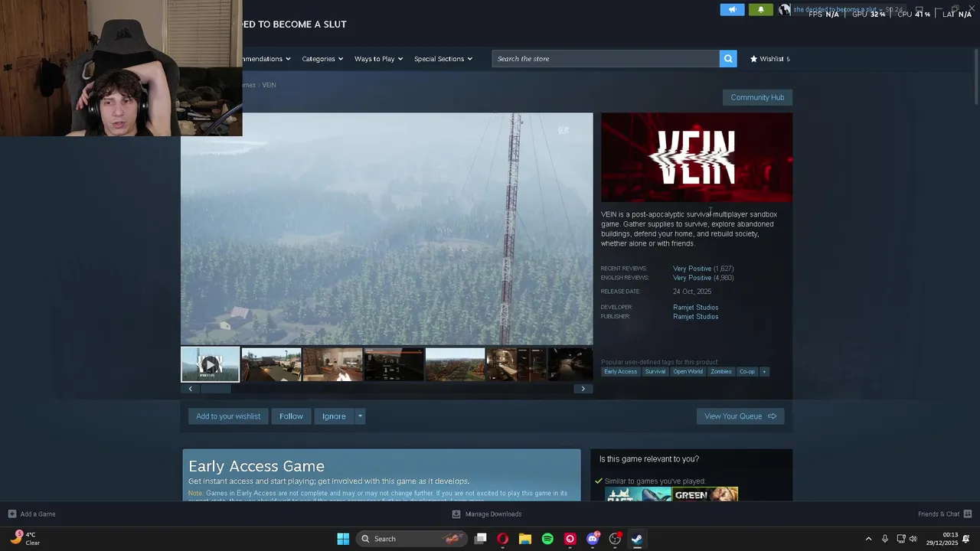980x551 pixels.
Task: Open the Manage Downloads icon
Action: tap(456, 514)
